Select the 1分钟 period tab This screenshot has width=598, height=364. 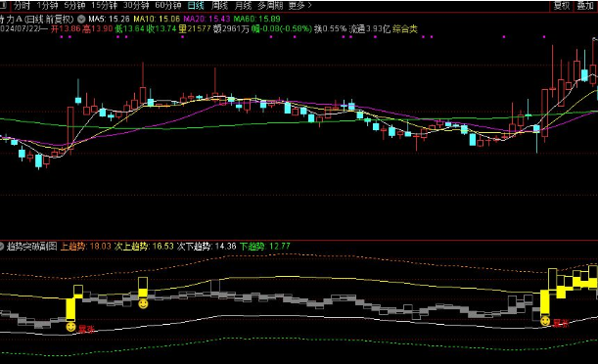pyautogui.click(x=47, y=5)
